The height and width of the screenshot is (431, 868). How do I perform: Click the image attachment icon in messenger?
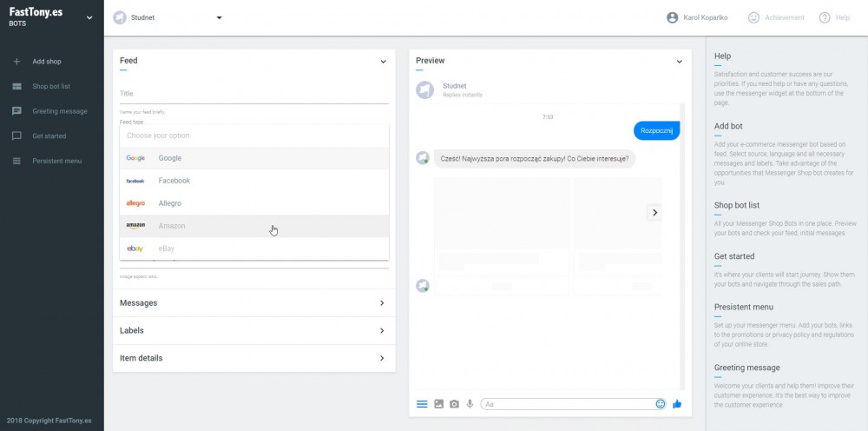point(438,404)
